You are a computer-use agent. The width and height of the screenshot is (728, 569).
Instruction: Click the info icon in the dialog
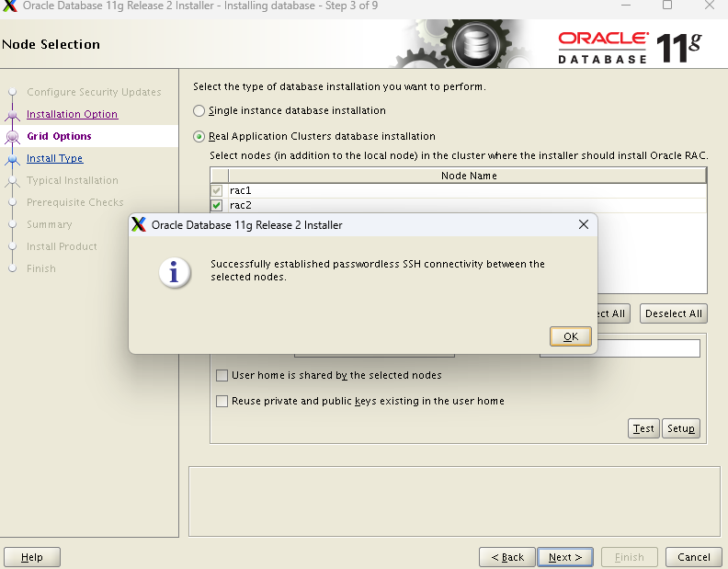coord(174,272)
